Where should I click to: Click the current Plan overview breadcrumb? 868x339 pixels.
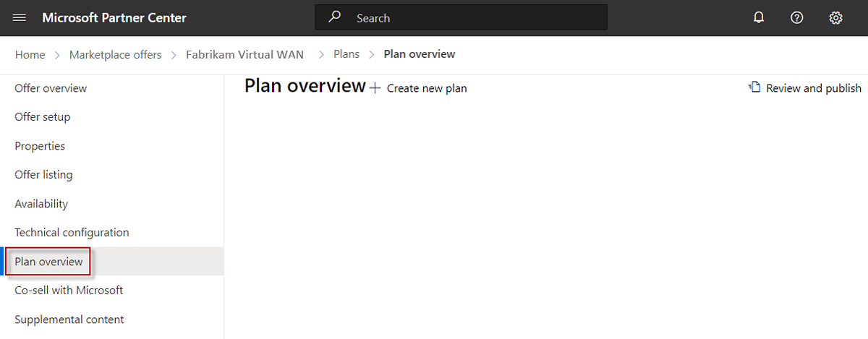(420, 54)
